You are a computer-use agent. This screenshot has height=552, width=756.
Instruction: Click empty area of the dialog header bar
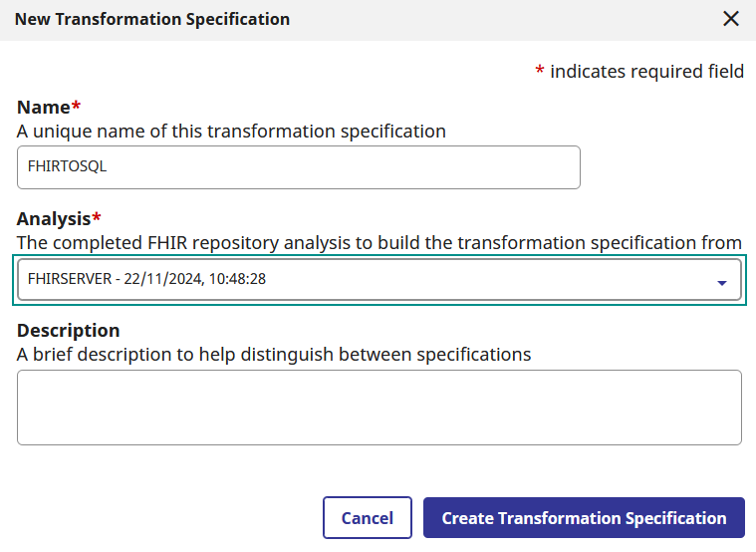tap(498, 19)
